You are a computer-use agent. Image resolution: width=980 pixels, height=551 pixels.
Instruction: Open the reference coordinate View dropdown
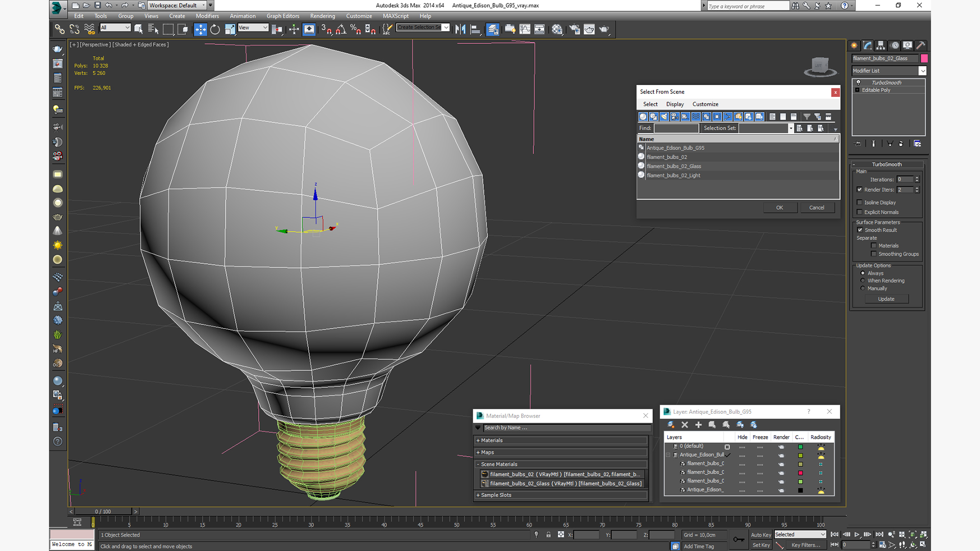[253, 28]
